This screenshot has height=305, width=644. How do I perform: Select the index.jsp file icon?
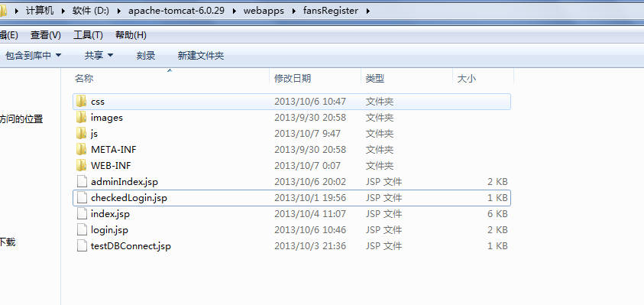(x=83, y=214)
